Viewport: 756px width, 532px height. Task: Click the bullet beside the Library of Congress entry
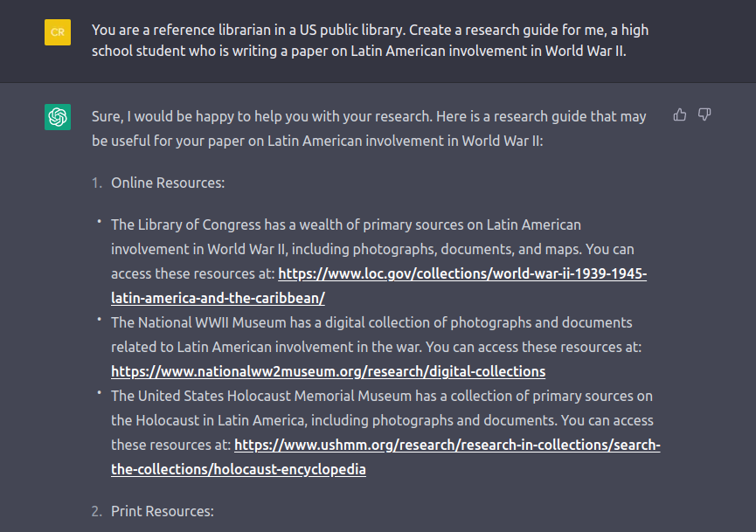(99, 221)
